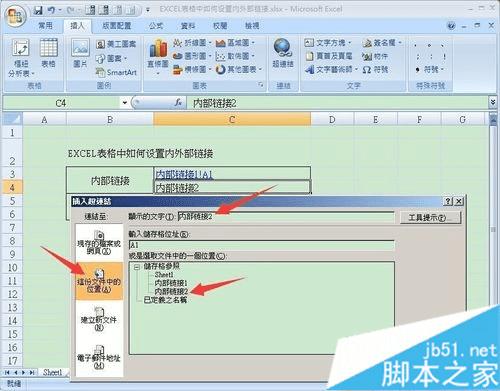Save the workbook from quick access toolbar

[x=38, y=10]
